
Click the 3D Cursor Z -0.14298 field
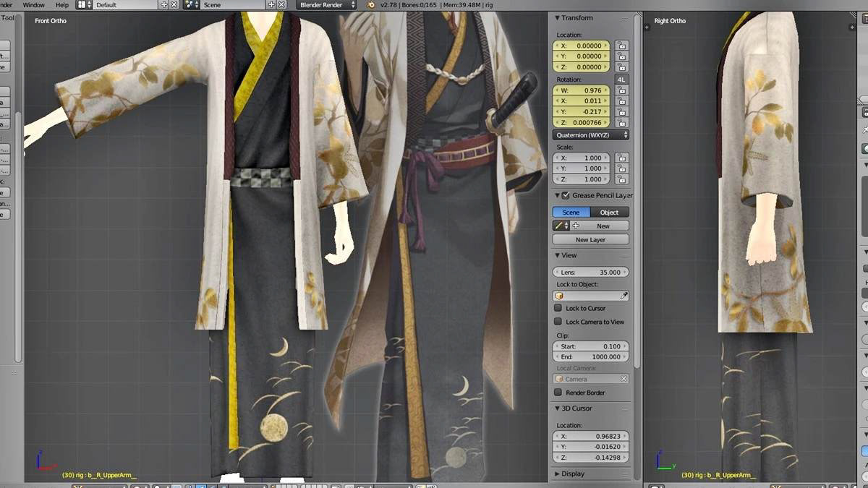tap(591, 458)
